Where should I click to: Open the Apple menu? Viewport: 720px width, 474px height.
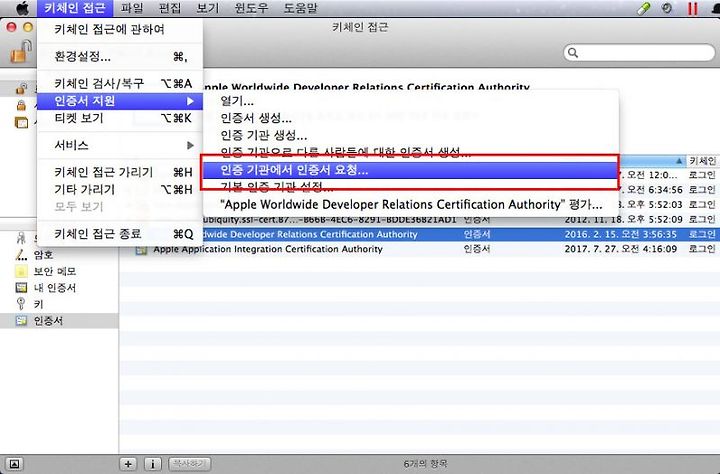[22, 8]
